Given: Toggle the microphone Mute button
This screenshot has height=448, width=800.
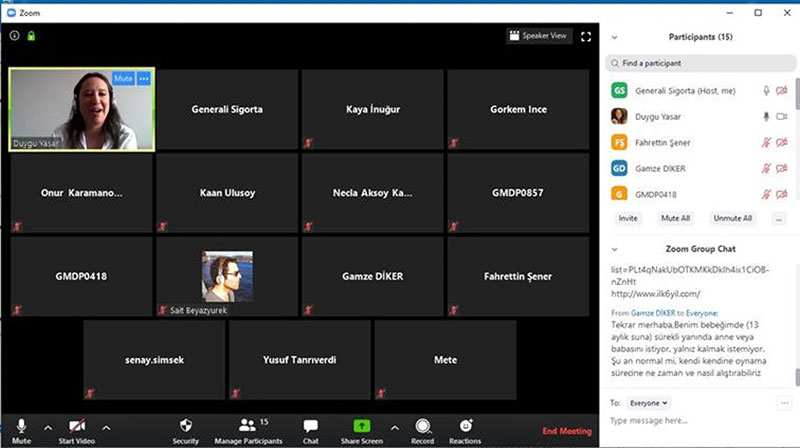Looking at the screenshot, I should [x=21, y=425].
